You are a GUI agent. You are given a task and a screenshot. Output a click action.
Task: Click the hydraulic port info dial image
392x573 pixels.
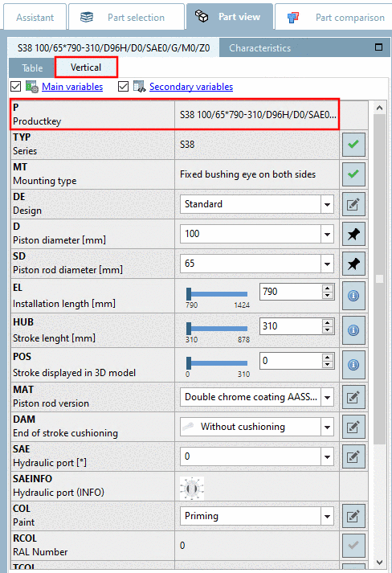point(192,489)
